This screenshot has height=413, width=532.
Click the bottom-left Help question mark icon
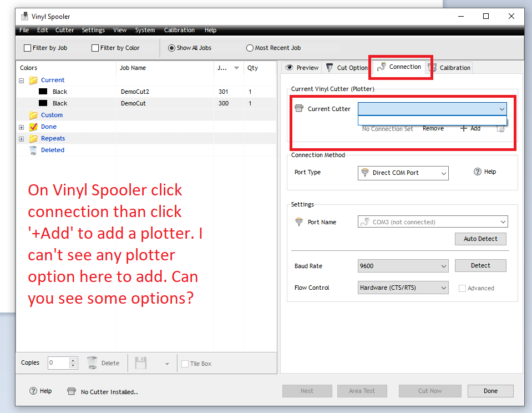[33, 391]
